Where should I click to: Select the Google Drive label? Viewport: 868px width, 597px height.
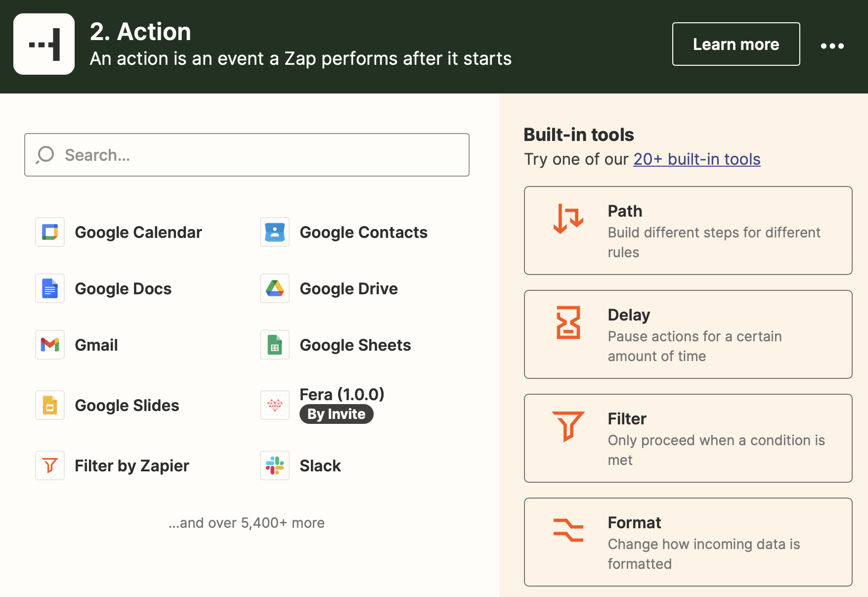(348, 288)
